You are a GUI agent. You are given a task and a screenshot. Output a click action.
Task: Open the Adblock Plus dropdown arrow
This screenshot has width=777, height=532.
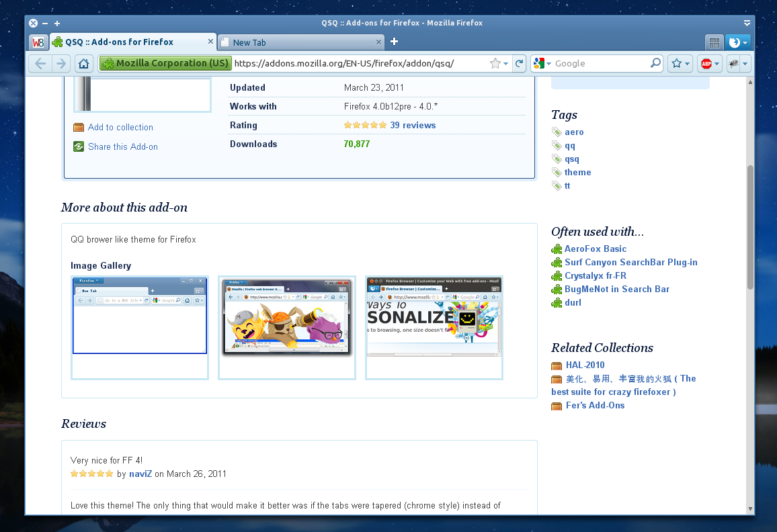click(717, 64)
